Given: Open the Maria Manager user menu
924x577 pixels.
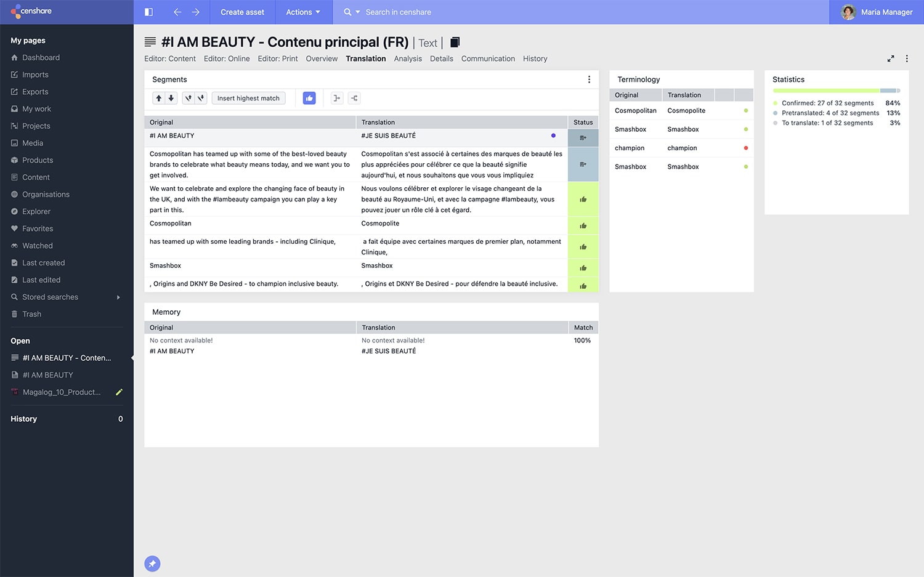Looking at the screenshot, I should [x=877, y=12].
